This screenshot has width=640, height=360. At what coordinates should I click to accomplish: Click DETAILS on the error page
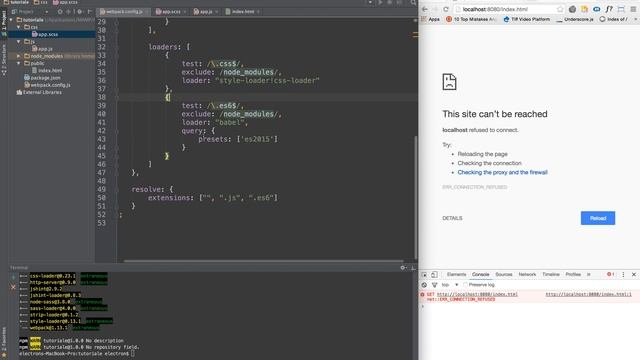coord(452,218)
